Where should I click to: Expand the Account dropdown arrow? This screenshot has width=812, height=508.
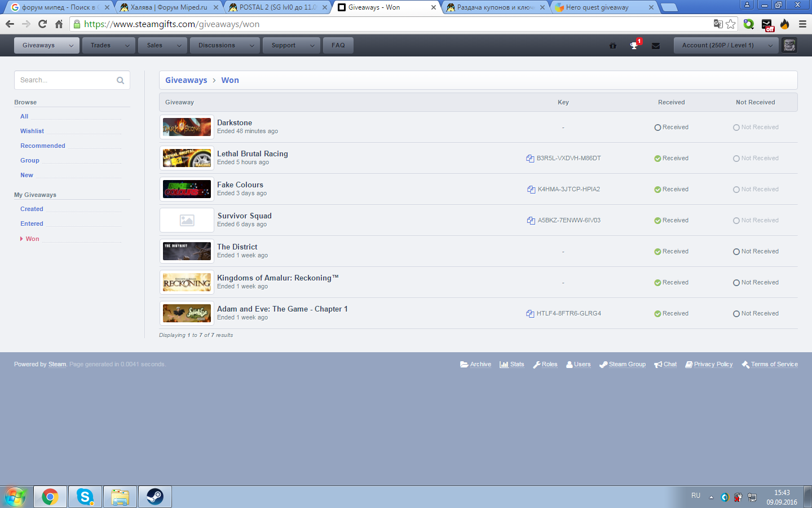770,46
